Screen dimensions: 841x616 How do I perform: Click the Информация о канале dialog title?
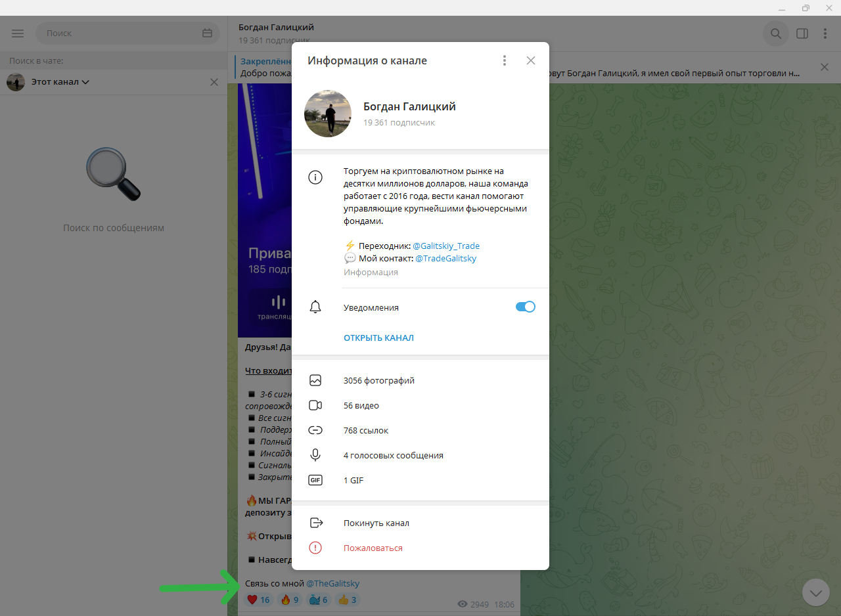367,60
